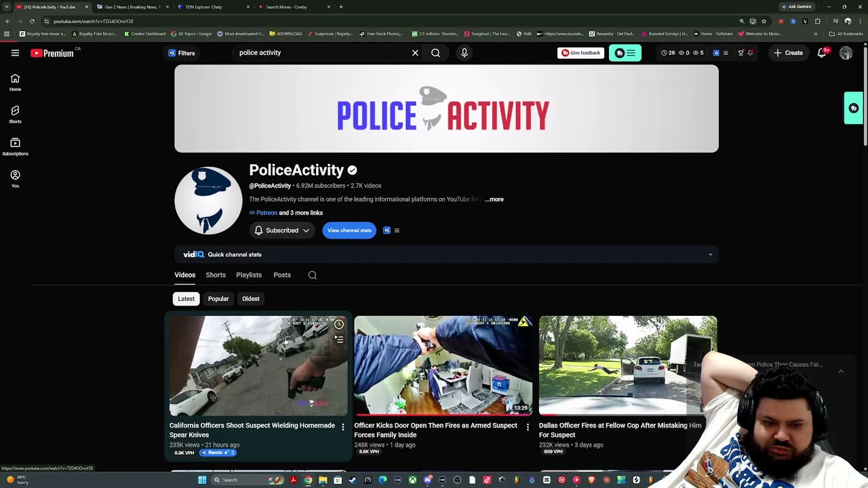Switch to the Posts tab
The image size is (868, 488).
[x=282, y=275]
